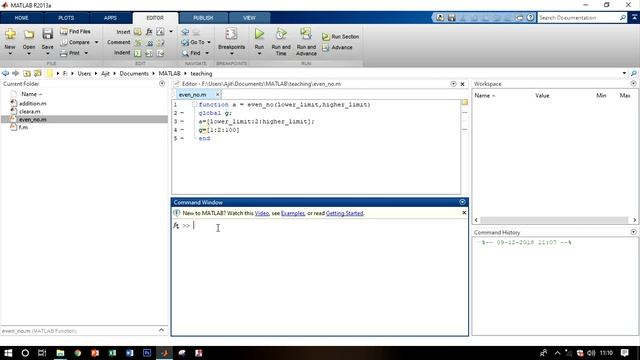
Task: Select cleara.m in Current Folder
Action: pyautogui.click(x=29, y=111)
